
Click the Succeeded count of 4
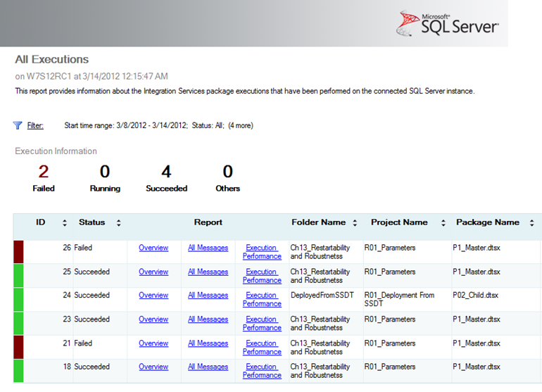point(166,172)
